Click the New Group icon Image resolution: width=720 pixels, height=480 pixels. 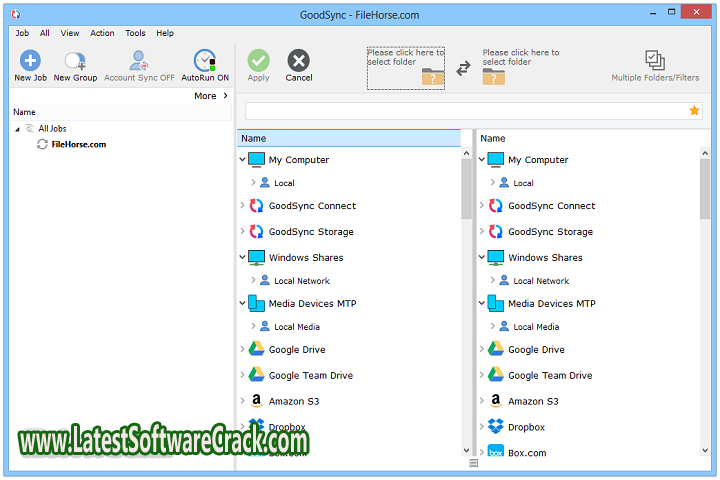click(x=75, y=61)
